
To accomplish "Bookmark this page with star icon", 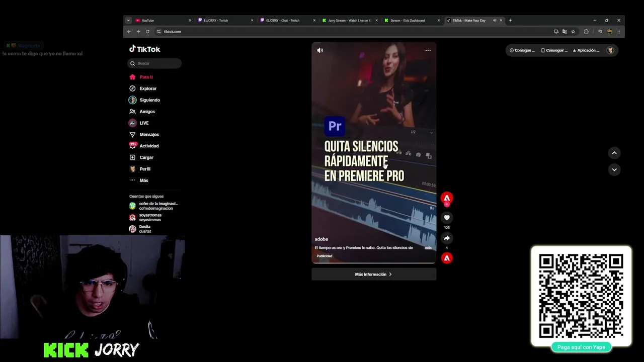I will (x=573, y=32).
